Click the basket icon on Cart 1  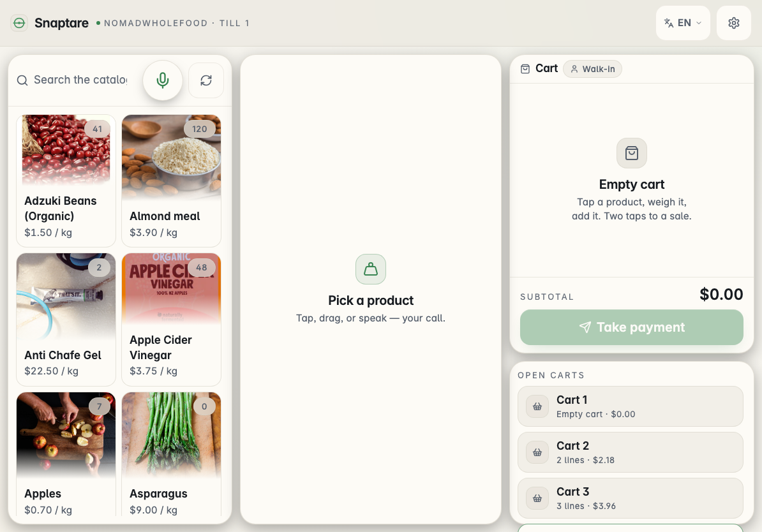537,406
